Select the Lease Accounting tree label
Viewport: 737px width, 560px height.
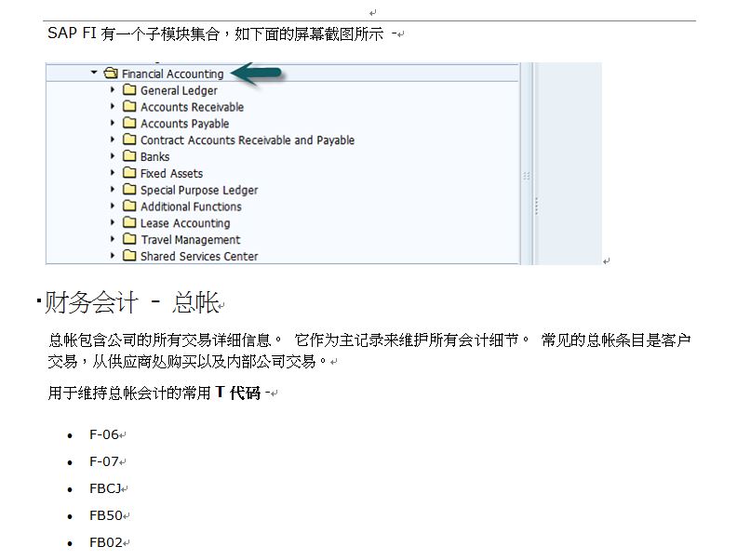pyautogui.click(x=185, y=223)
